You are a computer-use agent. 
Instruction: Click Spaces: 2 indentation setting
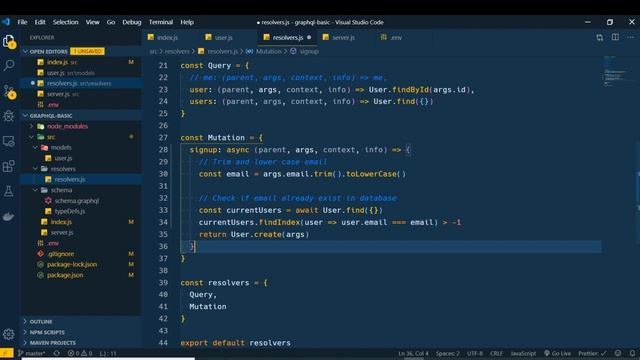[x=448, y=353]
